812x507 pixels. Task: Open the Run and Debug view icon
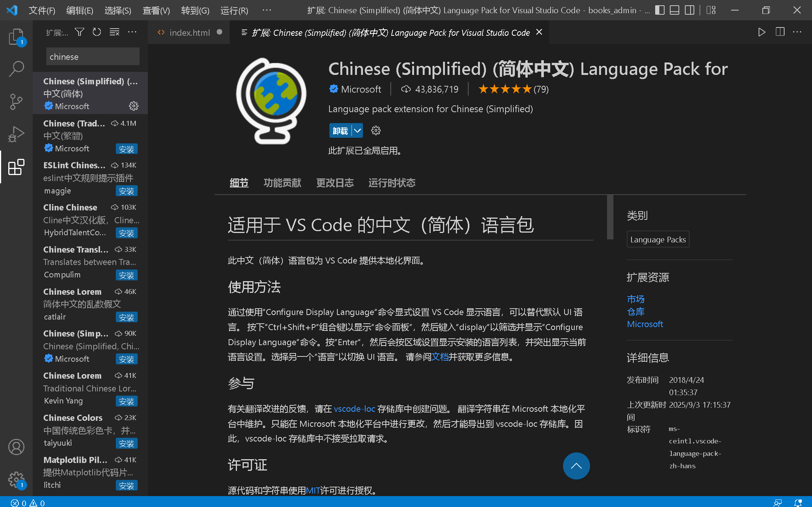[16, 134]
